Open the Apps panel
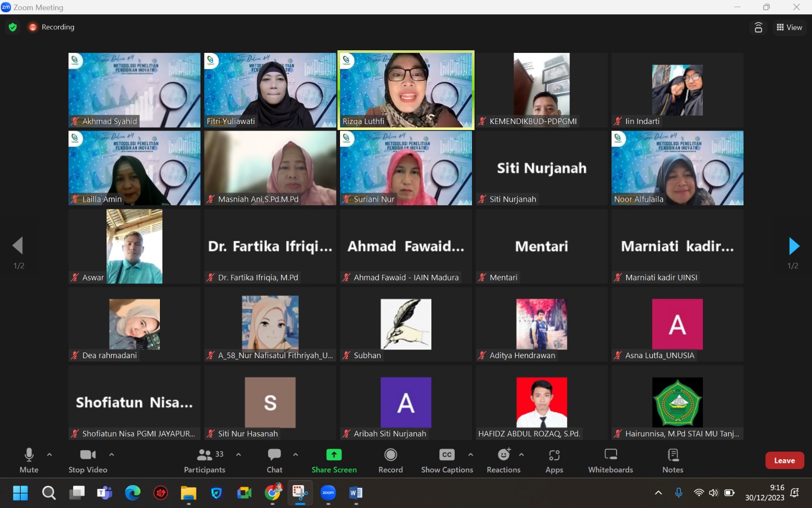 554,460
